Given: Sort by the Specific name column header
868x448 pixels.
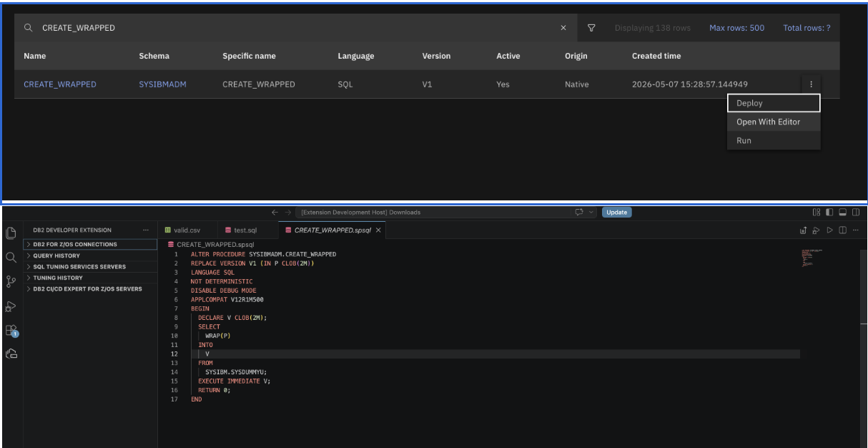Looking at the screenshot, I should point(249,56).
